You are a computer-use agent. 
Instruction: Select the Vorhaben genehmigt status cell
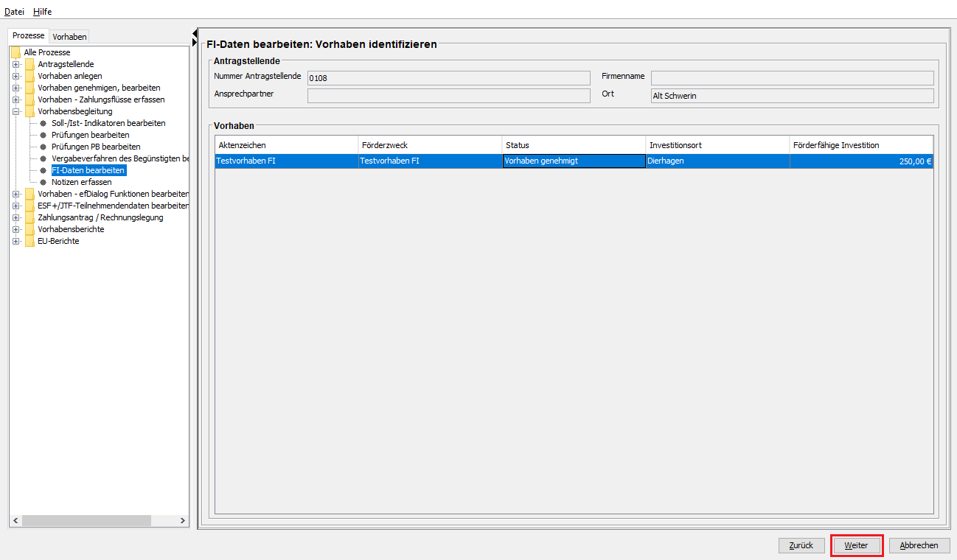coord(574,161)
